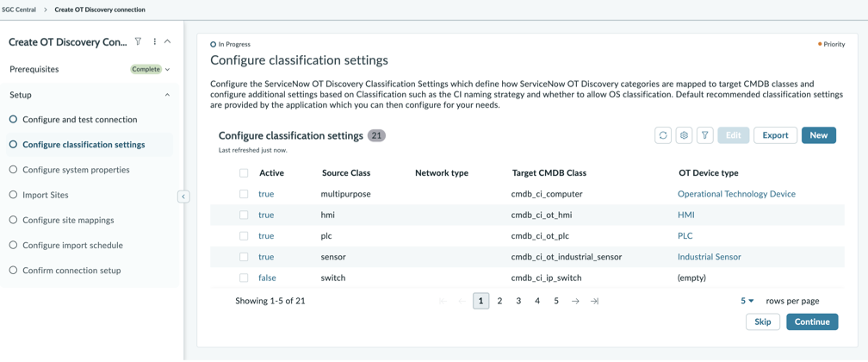
Task: Toggle the select-all header checkbox
Action: 244,173
